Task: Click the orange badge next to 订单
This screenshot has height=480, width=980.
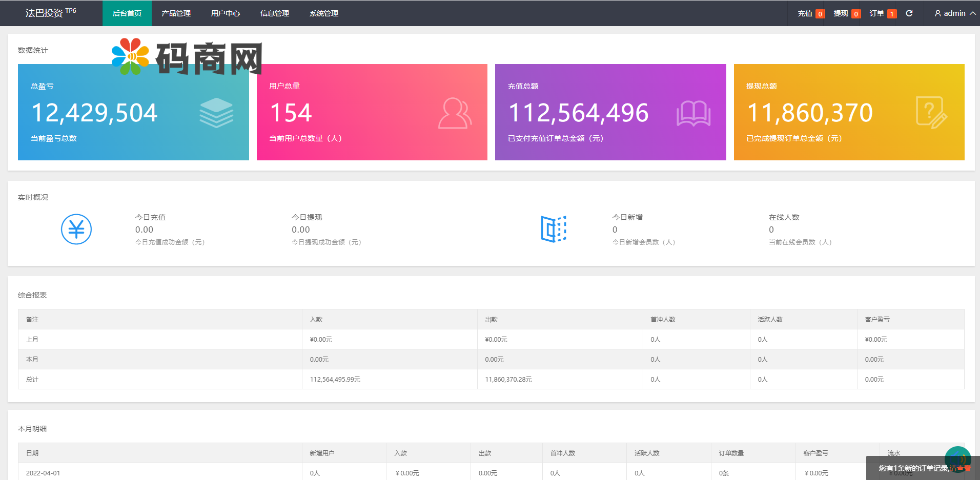Action: [892, 14]
